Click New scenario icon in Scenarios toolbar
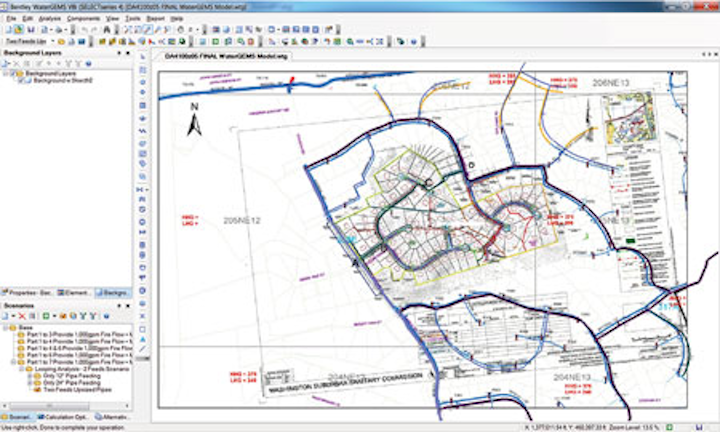The image size is (720, 432). point(5,316)
